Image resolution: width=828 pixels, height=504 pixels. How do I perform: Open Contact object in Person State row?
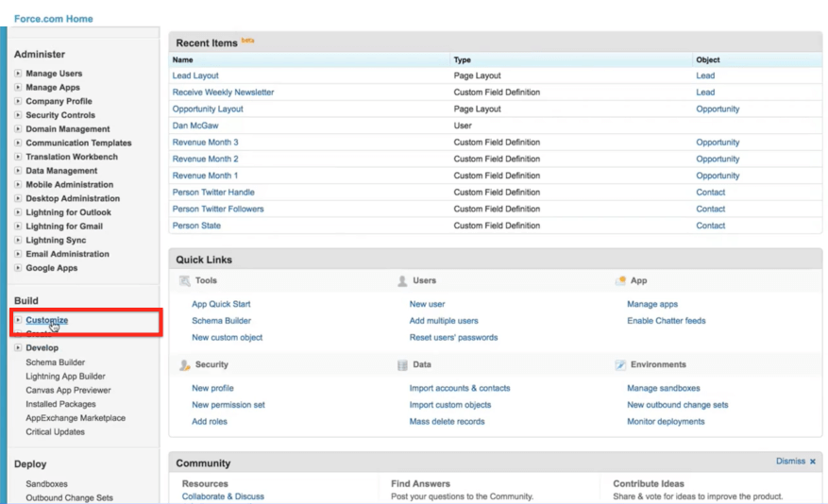point(710,226)
